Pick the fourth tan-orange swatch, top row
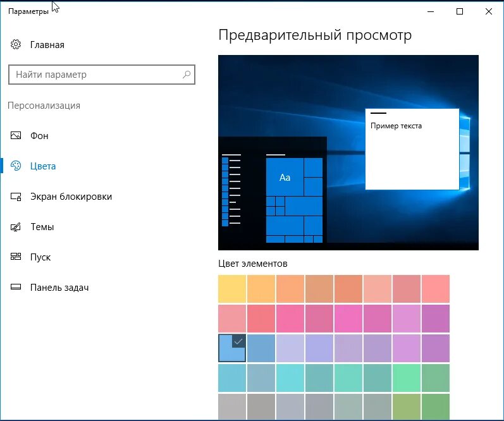 click(319, 289)
